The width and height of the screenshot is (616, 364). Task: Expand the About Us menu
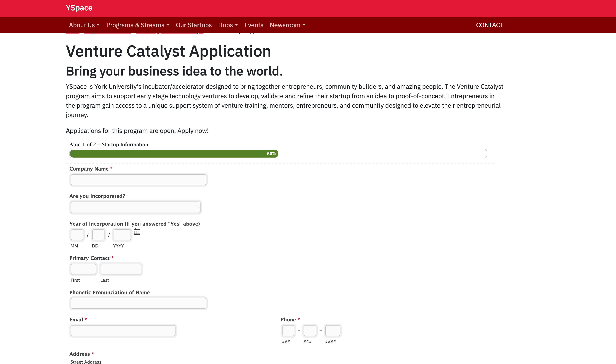click(x=84, y=25)
